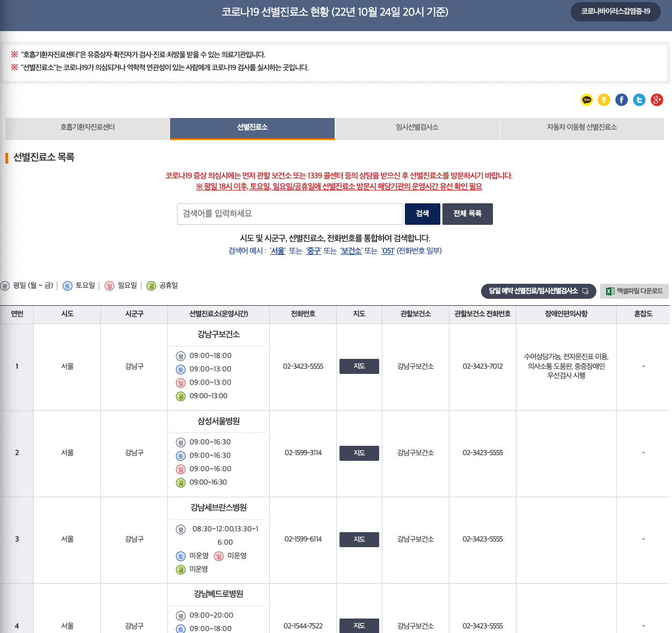Open 당일 예약 선별진료/임시선별검사소 button

click(538, 291)
